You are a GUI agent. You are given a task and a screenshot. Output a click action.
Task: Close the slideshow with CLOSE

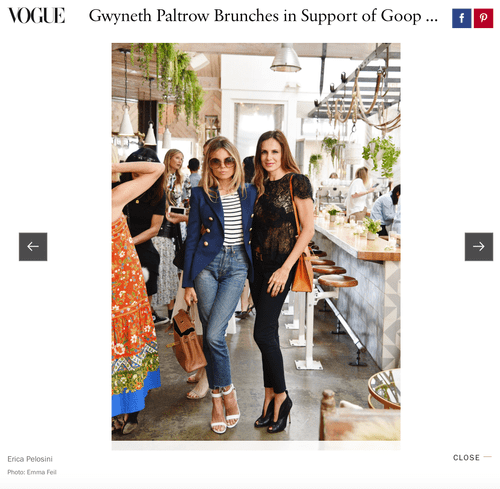click(x=466, y=458)
